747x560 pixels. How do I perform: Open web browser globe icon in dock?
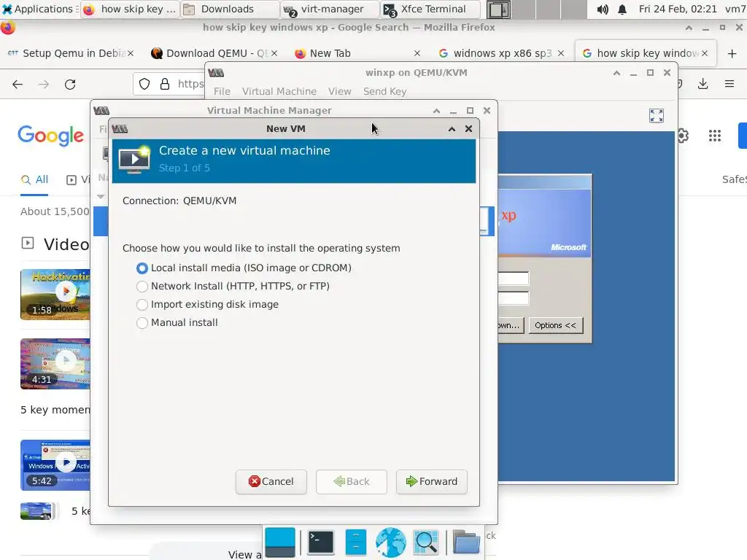(391, 542)
